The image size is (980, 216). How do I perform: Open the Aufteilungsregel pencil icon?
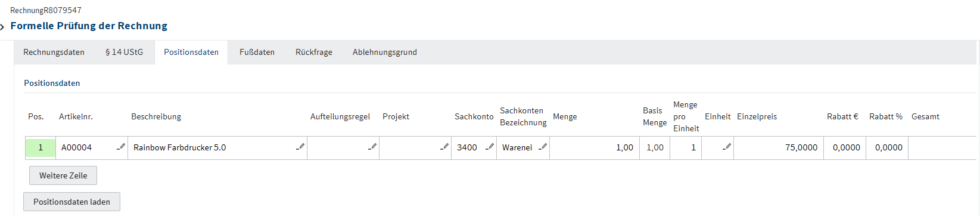pos(372,146)
